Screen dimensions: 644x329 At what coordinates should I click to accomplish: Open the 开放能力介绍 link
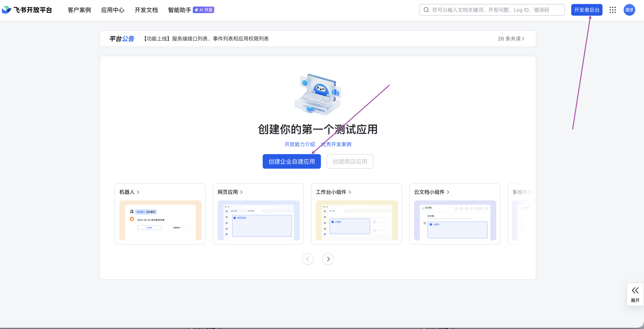tap(299, 144)
